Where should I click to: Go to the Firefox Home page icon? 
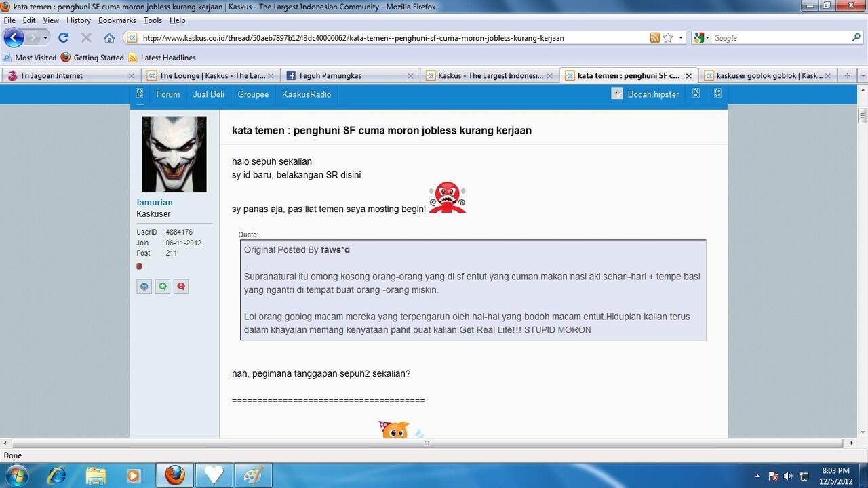pos(109,38)
